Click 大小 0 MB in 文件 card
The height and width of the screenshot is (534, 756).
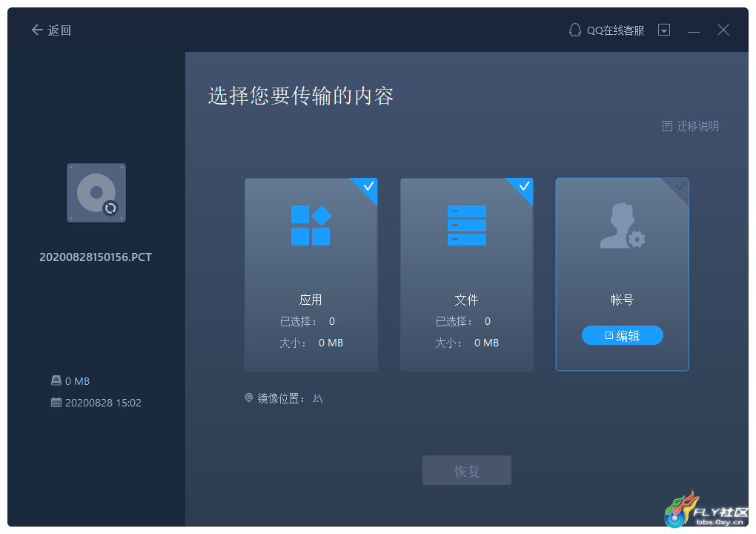(x=467, y=343)
